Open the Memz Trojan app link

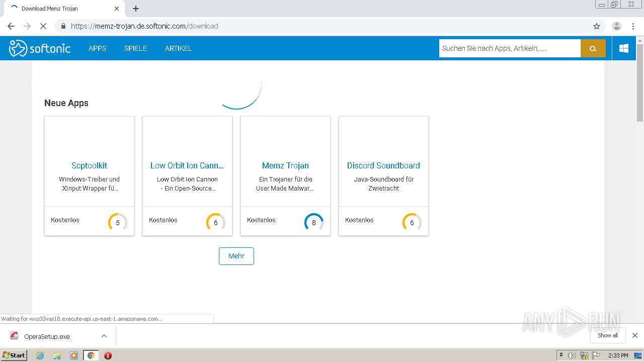click(x=285, y=165)
